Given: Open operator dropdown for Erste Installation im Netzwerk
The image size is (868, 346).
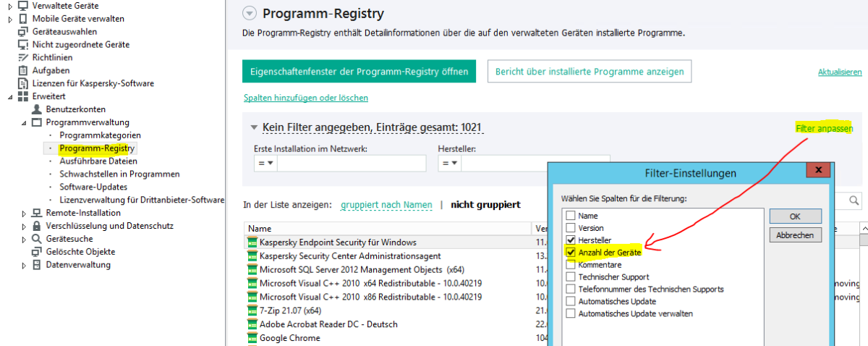Looking at the screenshot, I should (265, 164).
